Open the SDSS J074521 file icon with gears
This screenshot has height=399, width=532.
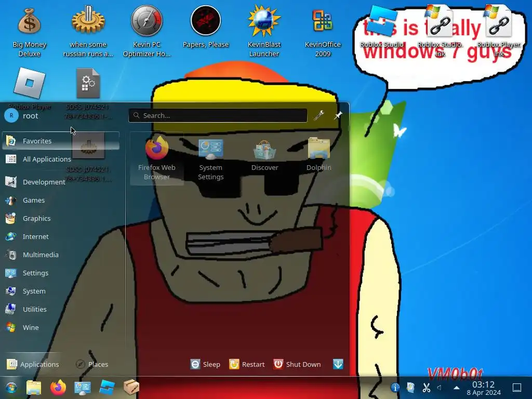[88, 94]
